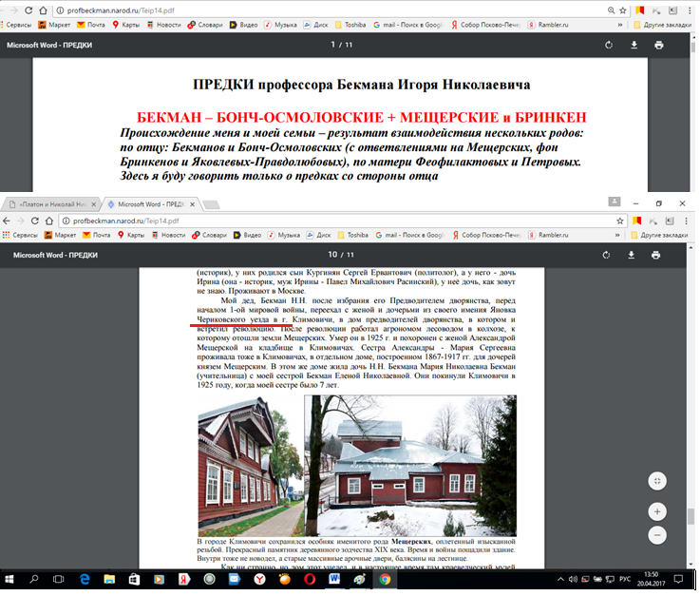
Task: Expand more bookmarks chevron in upper window
Action: (x=620, y=25)
